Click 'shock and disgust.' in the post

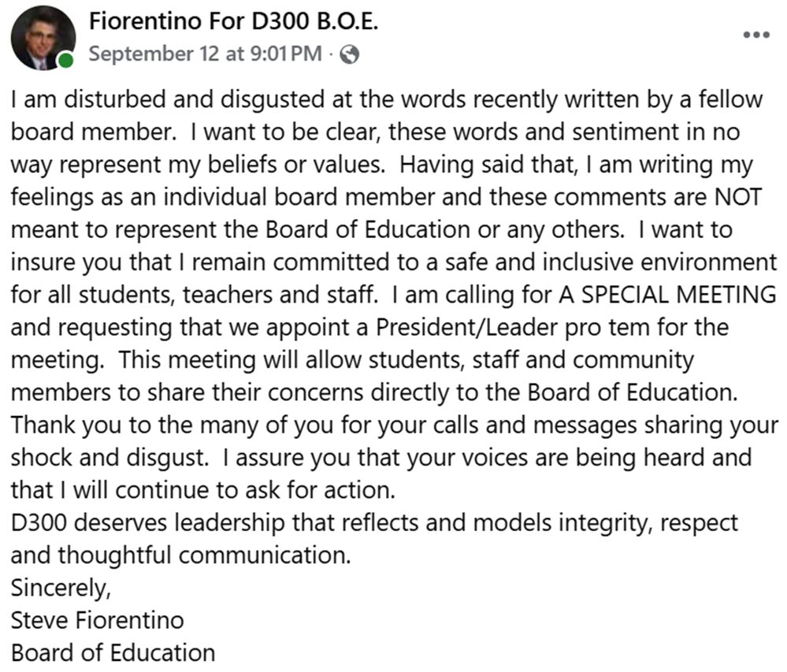(x=110, y=458)
